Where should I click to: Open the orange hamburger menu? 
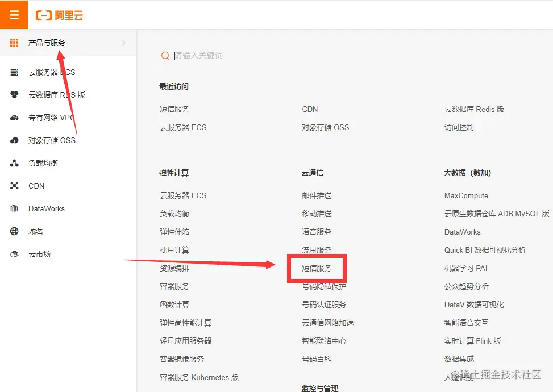[x=14, y=14]
